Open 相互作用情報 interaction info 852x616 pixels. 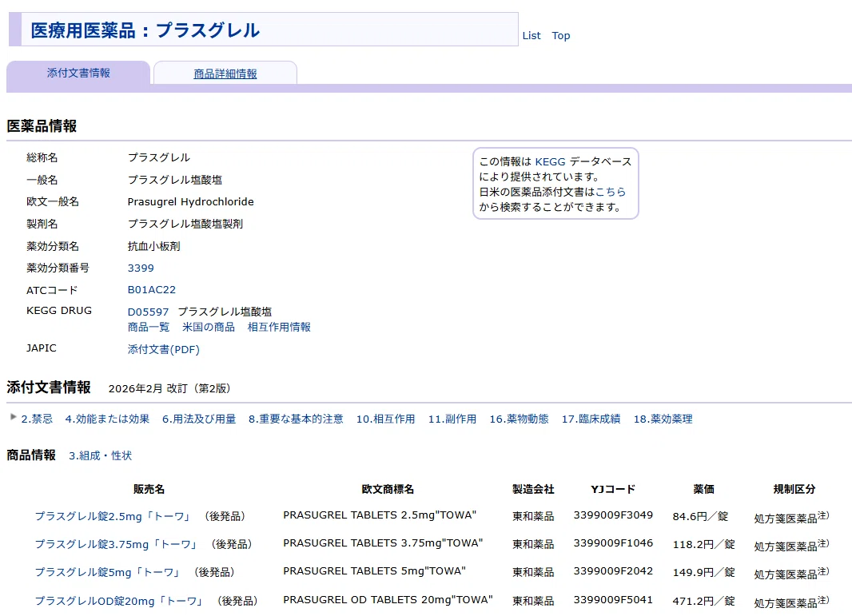click(x=279, y=327)
